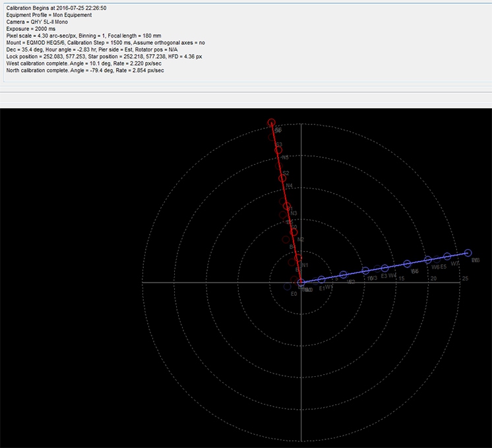The image size is (492, 448).
Task: Select the 'Lock position = 252.083, 577.253' line
Action: point(104,57)
